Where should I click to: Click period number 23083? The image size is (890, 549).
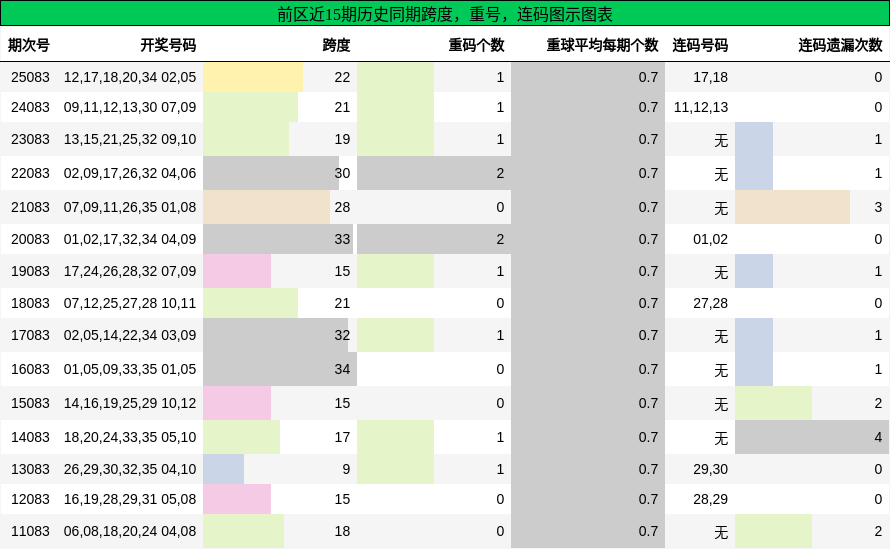pos(30,139)
